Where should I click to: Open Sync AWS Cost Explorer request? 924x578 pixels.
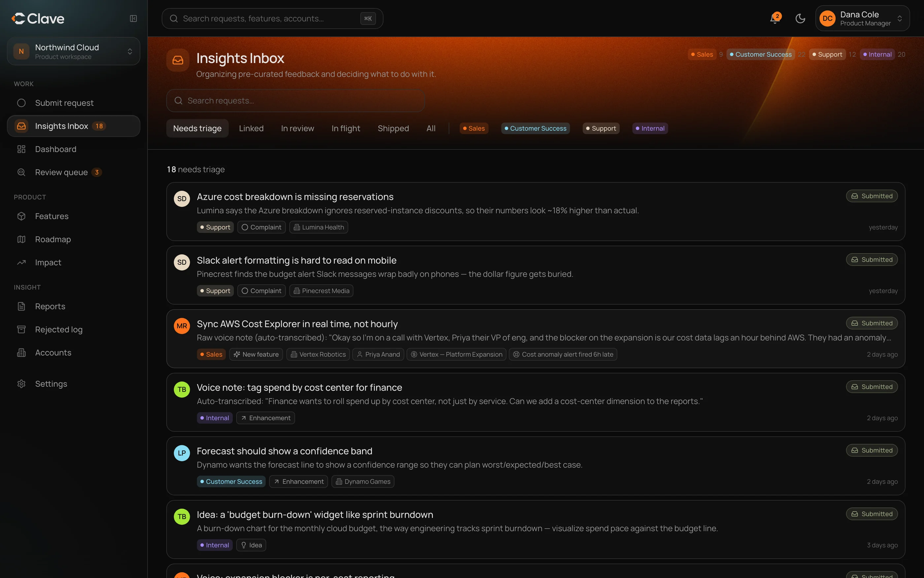pyautogui.click(x=536, y=339)
